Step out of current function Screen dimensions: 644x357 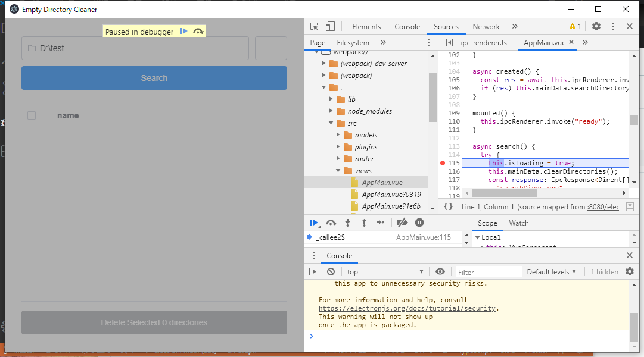click(364, 223)
